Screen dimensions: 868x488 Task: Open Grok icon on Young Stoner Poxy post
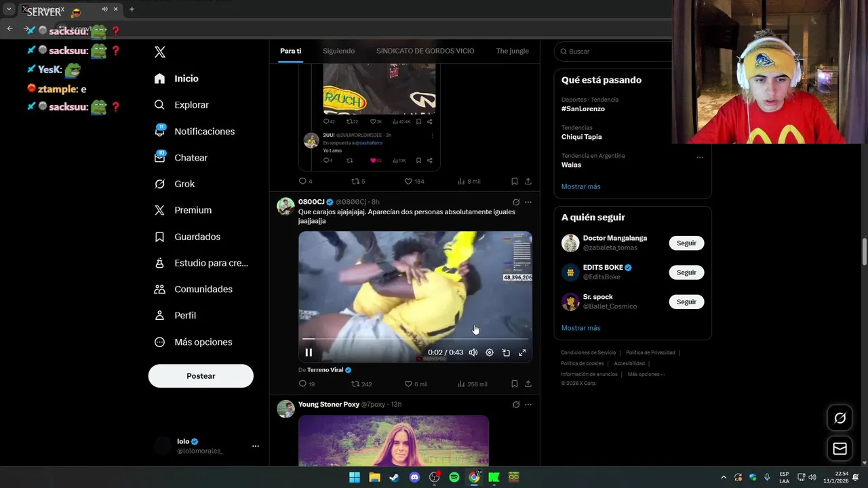pos(516,405)
